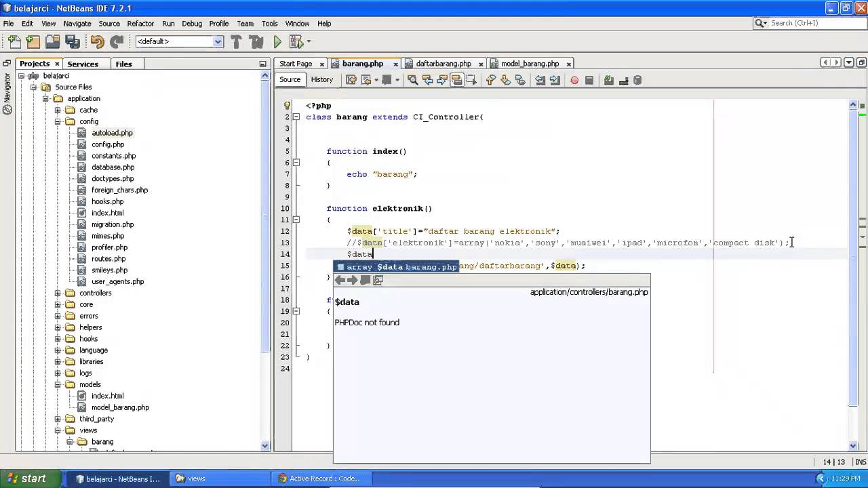The height and width of the screenshot is (488, 868).
Task: Collapse the Source Files node
Action: pos(33,87)
